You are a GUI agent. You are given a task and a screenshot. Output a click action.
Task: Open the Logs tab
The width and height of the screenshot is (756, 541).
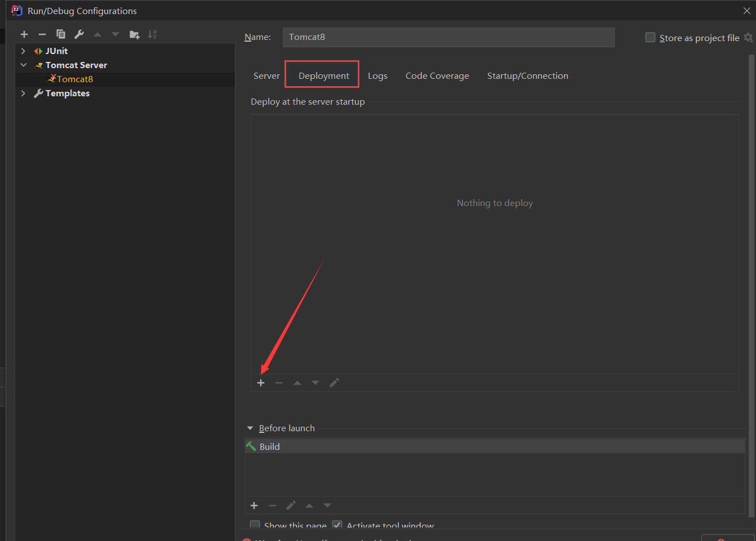pos(377,75)
